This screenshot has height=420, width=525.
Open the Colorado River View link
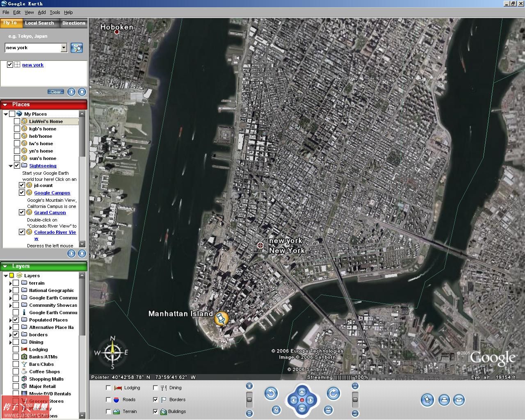coord(55,235)
